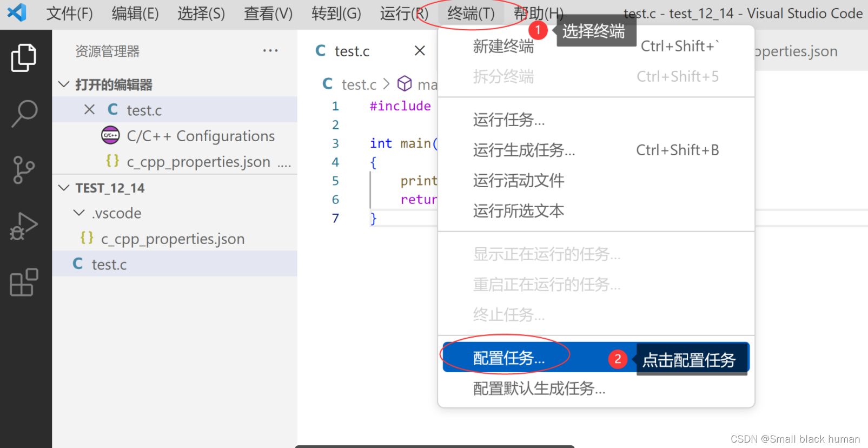
Task: Open the 运行(R) menu
Action: point(404,14)
